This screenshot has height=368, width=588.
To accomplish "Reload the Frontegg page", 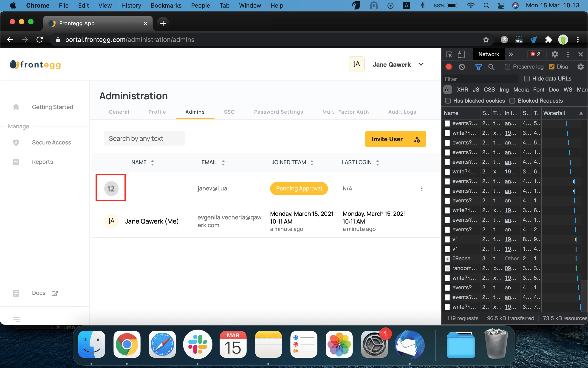I will [x=40, y=39].
